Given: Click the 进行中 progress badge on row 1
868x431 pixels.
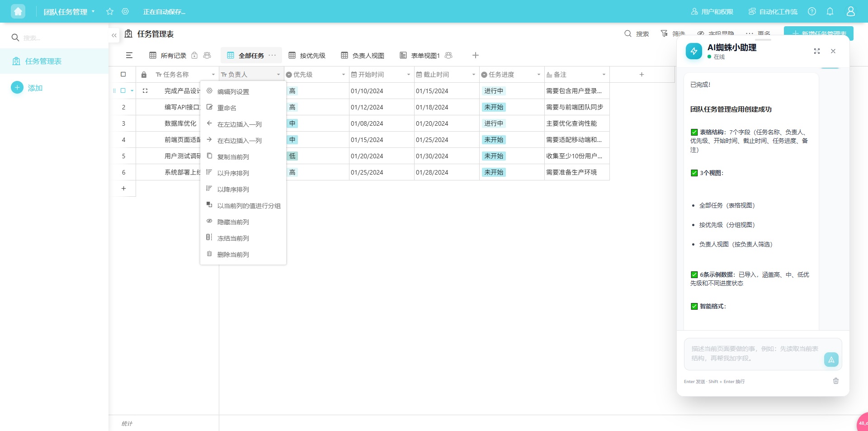Looking at the screenshot, I should coord(494,91).
